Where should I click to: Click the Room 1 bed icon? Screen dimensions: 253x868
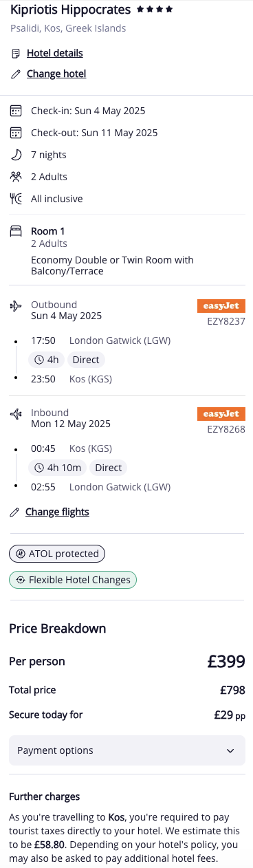click(x=16, y=232)
